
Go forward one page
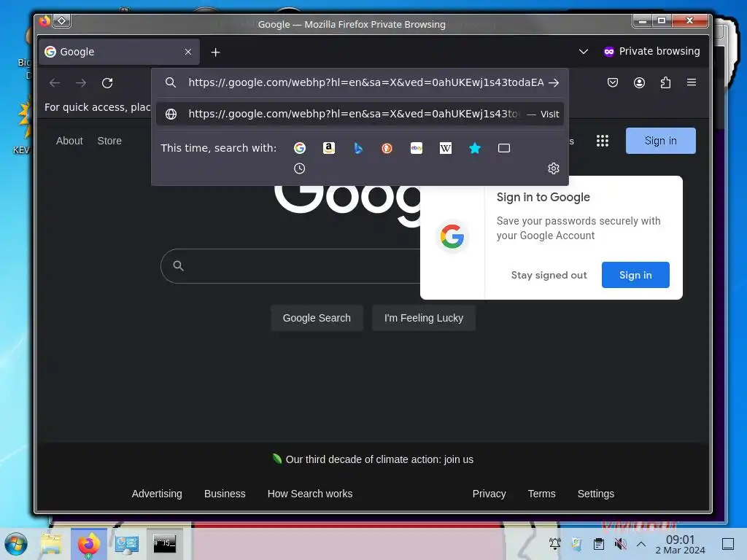[x=81, y=83]
